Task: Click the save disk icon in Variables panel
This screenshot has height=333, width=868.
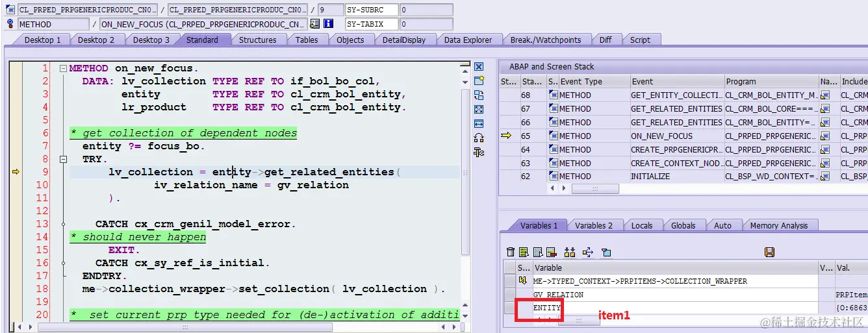Action: (770, 252)
